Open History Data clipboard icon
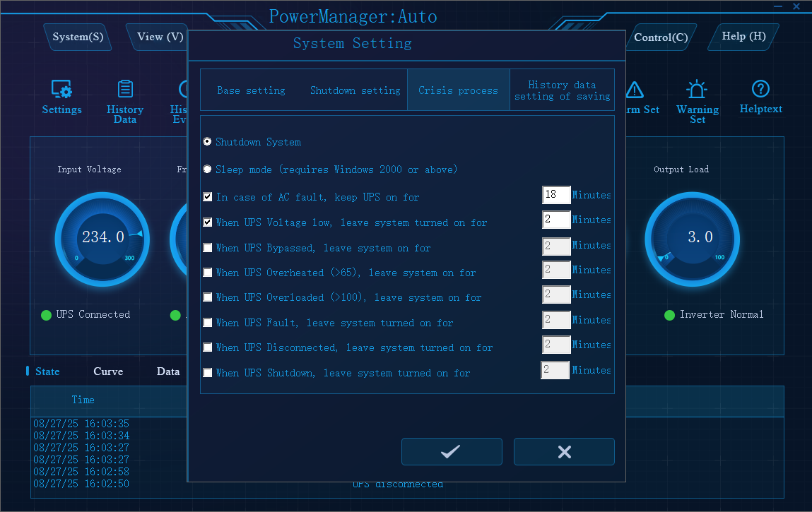The width and height of the screenshot is (812, 512). coord(125,89)
